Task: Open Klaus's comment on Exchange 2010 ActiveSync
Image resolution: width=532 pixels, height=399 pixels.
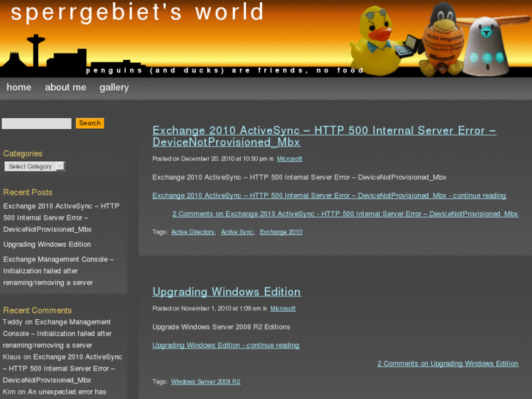Action: [62, 368]
